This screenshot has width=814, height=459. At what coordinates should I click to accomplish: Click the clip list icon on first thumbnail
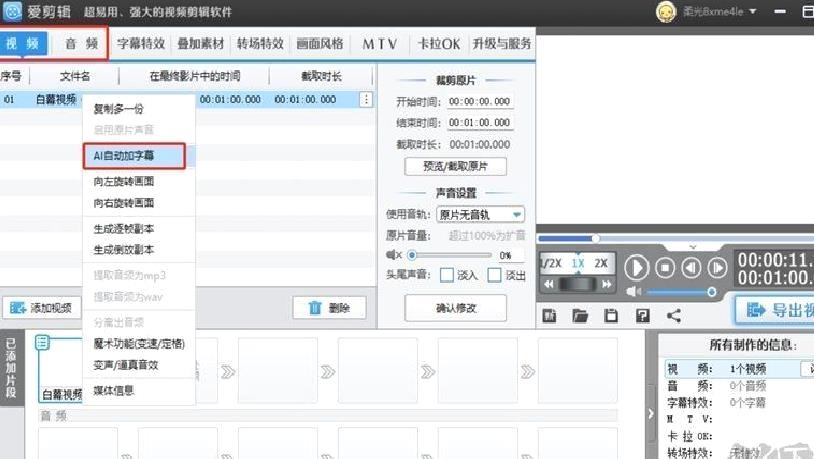point(43,343)
